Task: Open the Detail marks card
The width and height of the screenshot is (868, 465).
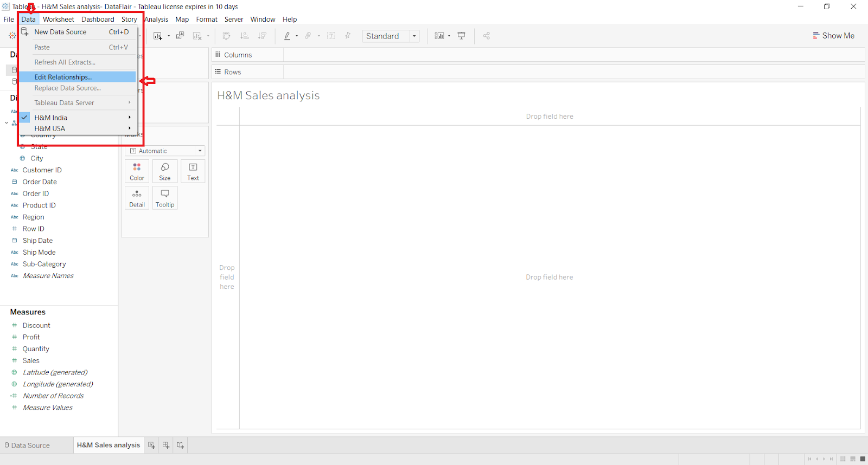Action: tap(137, 198)
